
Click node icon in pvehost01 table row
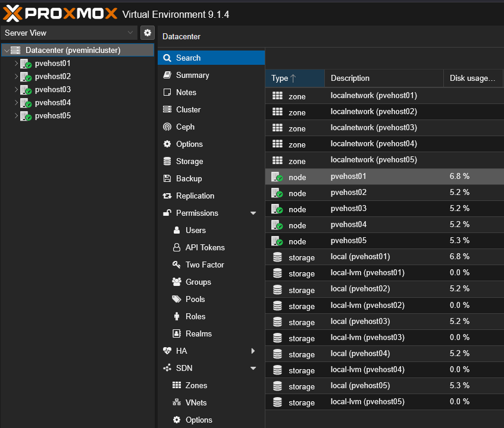click(277, 177)
